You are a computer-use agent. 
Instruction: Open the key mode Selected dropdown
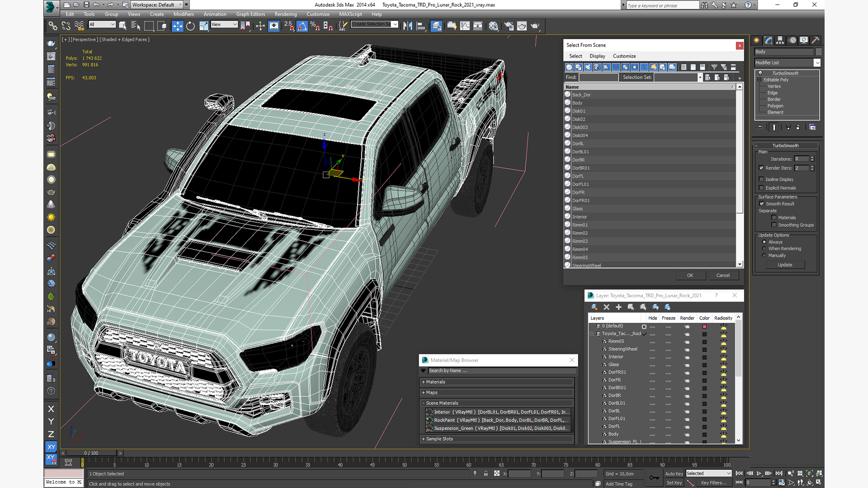pyautogui.click(x=708, y=473)
